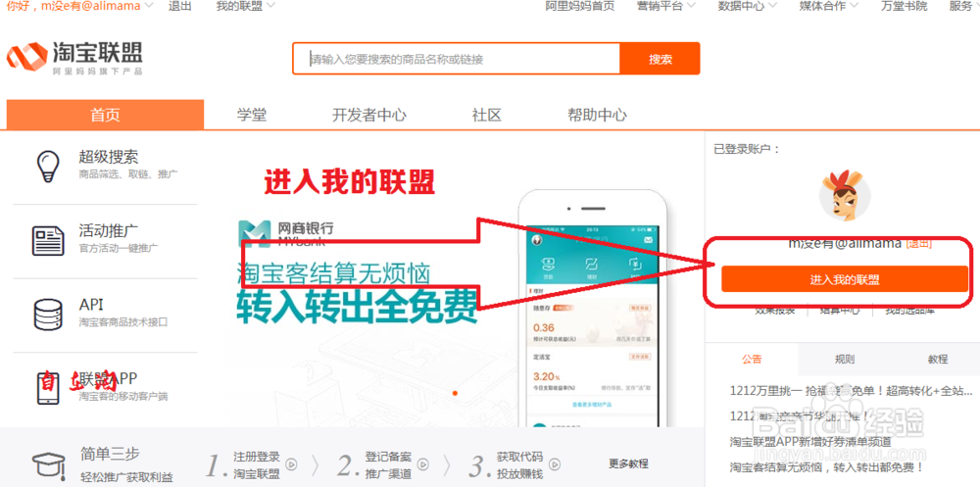980x487 pixels.
Task: Click 进入我的联盟 button
Action: (845, 279)
